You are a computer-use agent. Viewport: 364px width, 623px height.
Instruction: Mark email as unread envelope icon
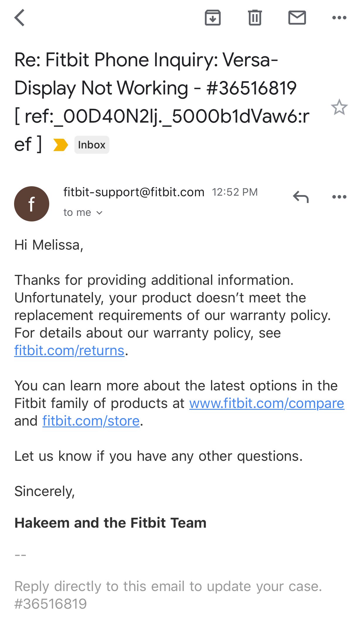[297, 18]
